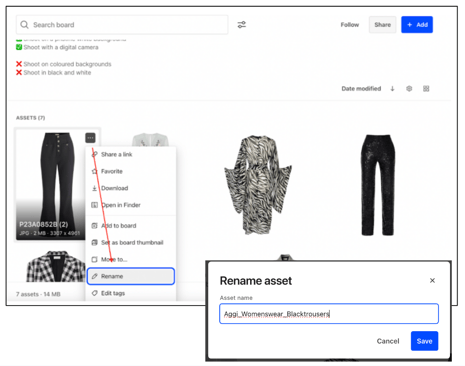Screen dimensions: 465x366
Task: Switch to grid view icon
Action: coord(426,89)
